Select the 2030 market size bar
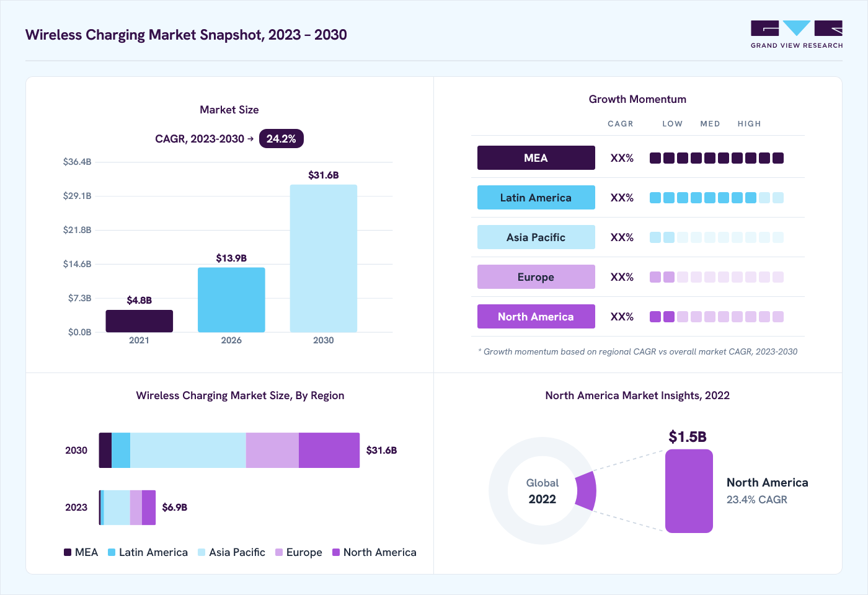The width and height of the screenshot is (868, 595). pos(324,258)
